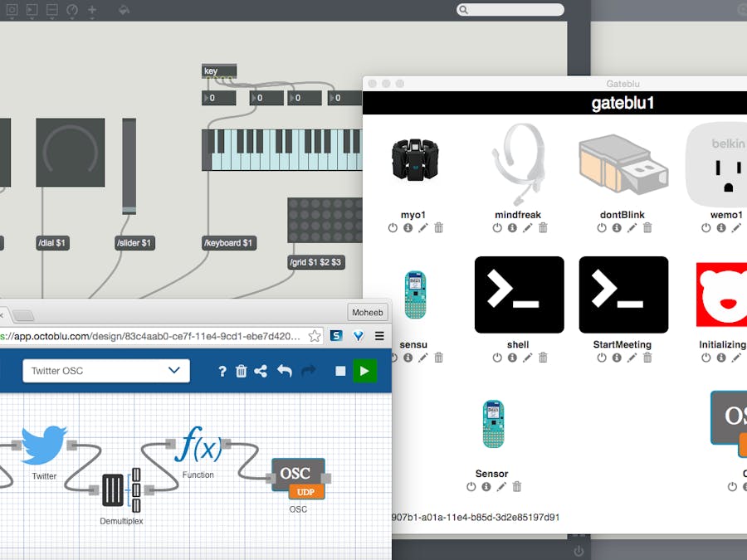Select the /dial $1 message box
Screen dimensions: 747x560
[x=53, y=243]
